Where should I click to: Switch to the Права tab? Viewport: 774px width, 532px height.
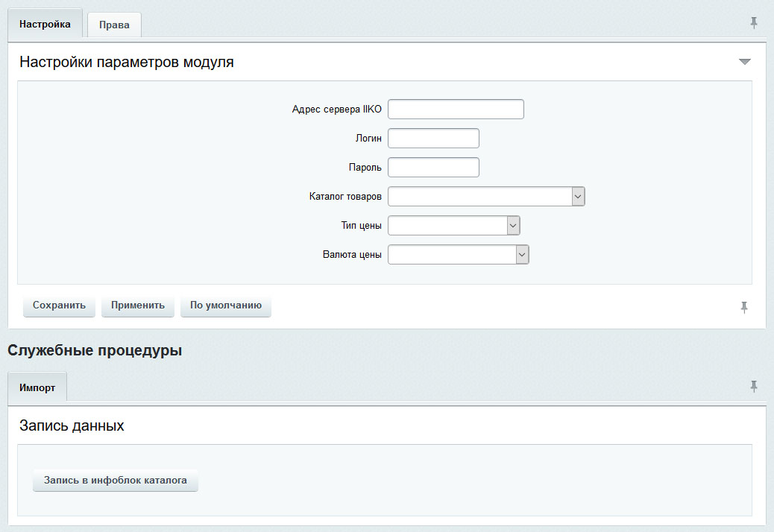pyautogui.click(x=114, y=25)
